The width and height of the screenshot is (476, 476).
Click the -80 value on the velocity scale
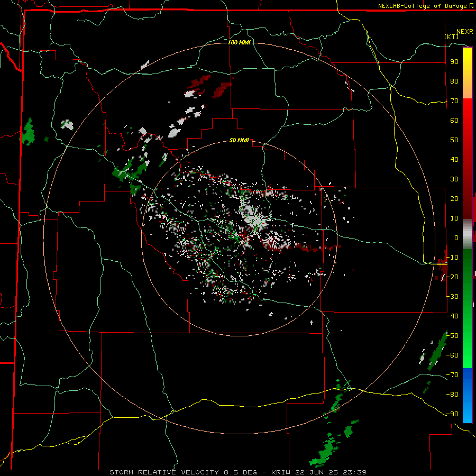(452, 395)
